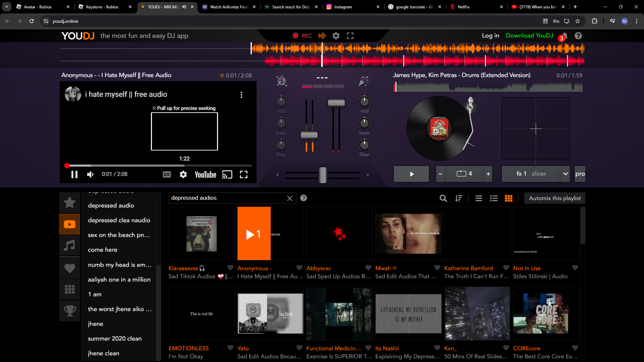Open the help question mark in header
This screenshot has height=362, width=644.
[x=578, y=36]
